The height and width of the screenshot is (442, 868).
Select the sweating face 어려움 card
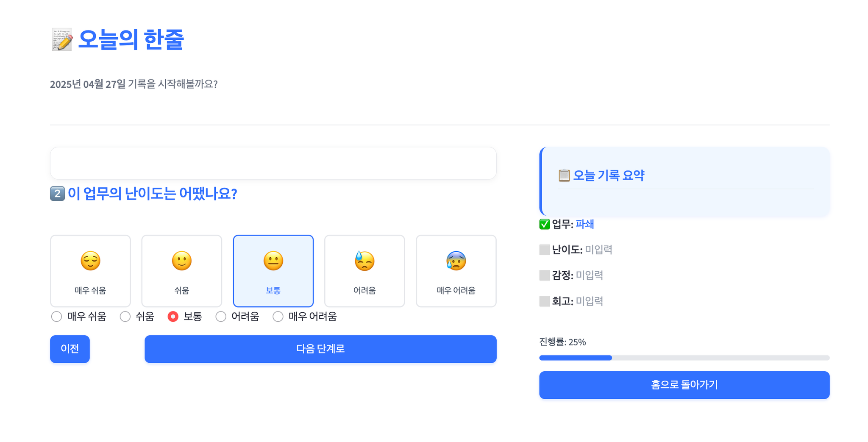point(364,271)
